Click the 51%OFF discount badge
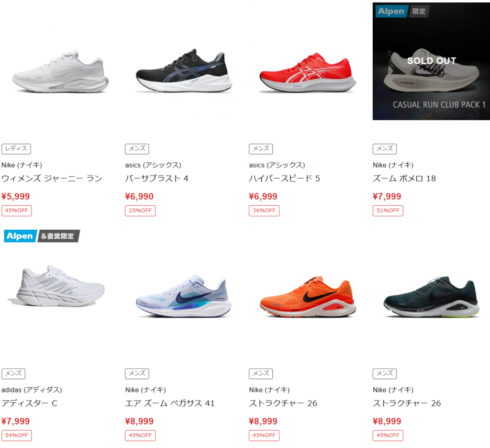This screenshot has height=448, width=490. click(388, 211)
